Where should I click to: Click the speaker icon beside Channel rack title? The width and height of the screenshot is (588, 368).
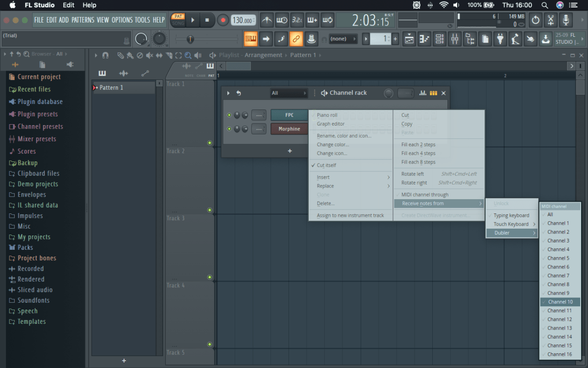click(x=324, y=93)
